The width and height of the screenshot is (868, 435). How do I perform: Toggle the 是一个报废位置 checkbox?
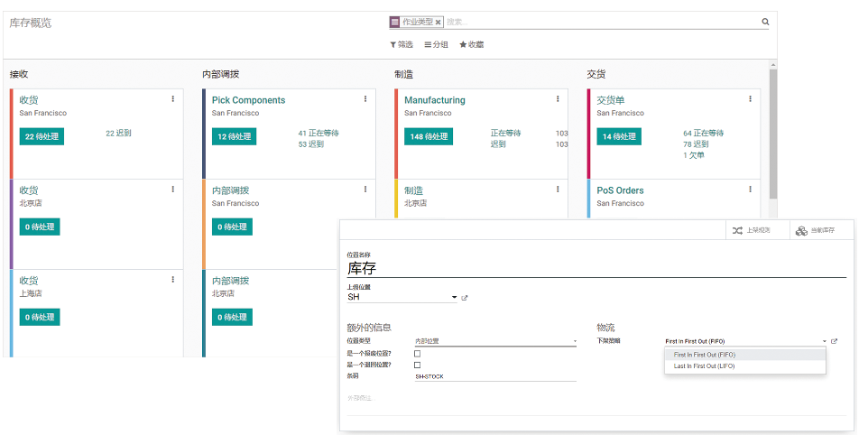point(417,353)
